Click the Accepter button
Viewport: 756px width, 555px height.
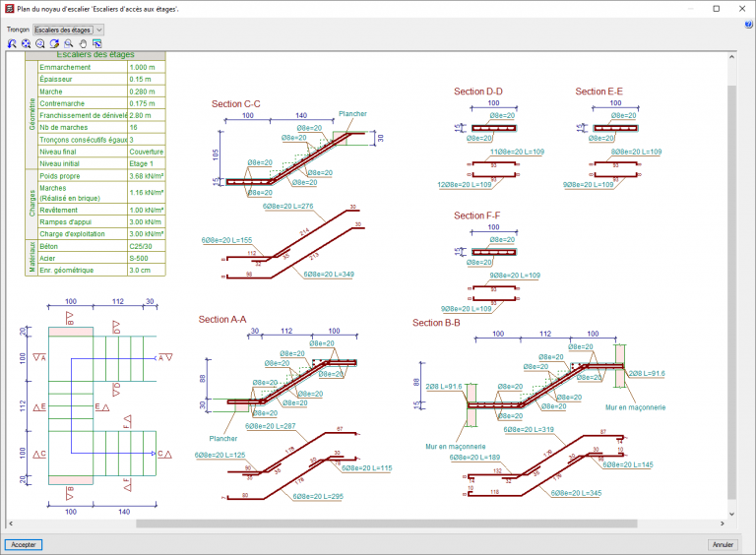click(x=24, y=544)
